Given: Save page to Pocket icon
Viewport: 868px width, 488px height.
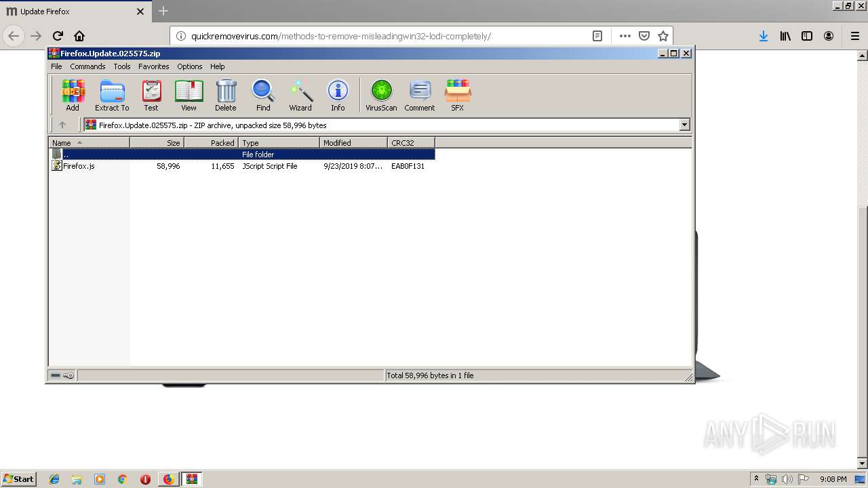Looking at the screenshot, I should [x=644, y=36].
